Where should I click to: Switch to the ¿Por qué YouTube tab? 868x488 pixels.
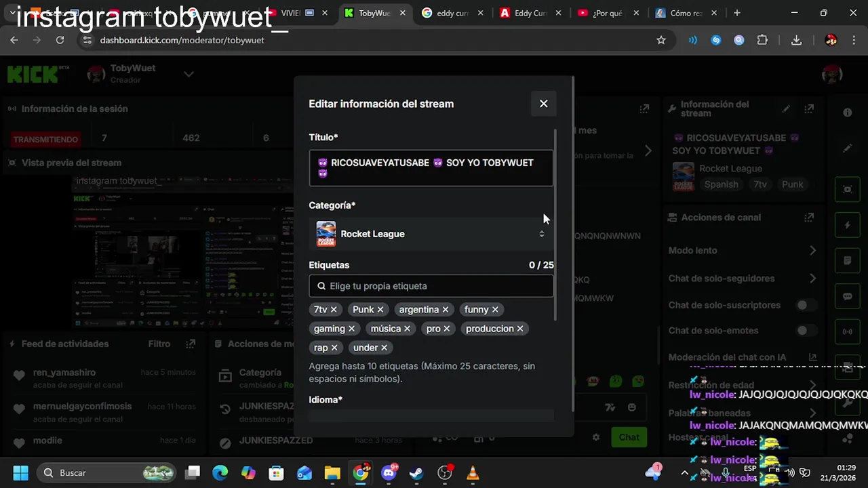(607, 13)
